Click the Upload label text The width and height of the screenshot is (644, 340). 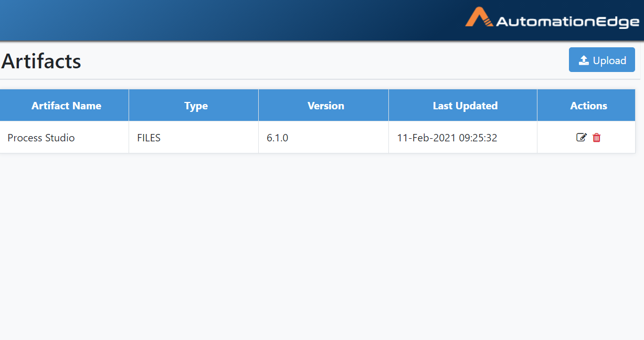coord(609,60)
